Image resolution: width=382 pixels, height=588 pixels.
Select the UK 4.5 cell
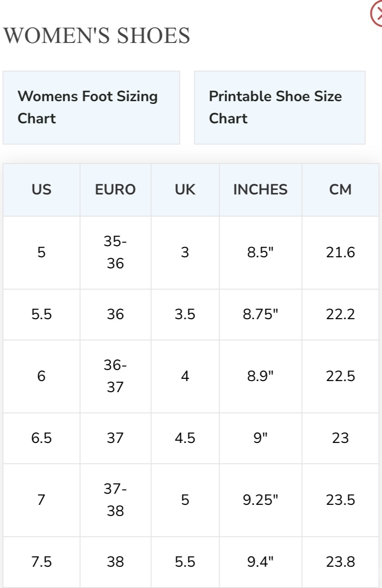click(185, 438)
